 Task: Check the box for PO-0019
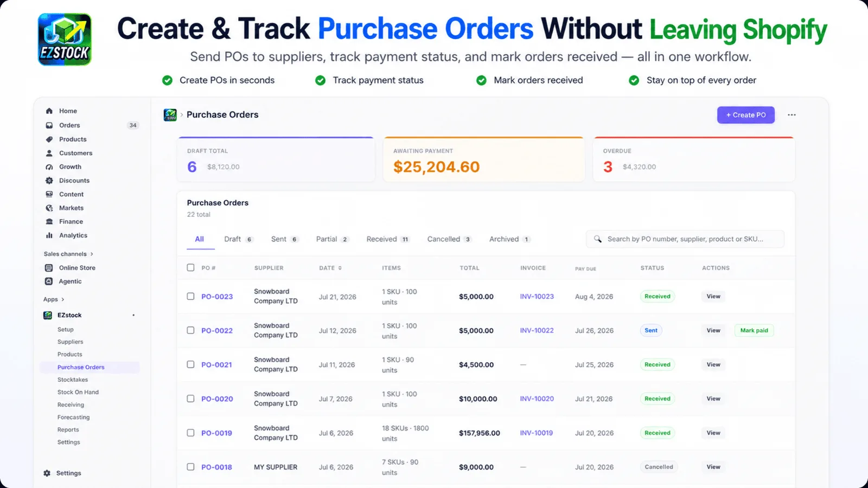tap(190, 433)
